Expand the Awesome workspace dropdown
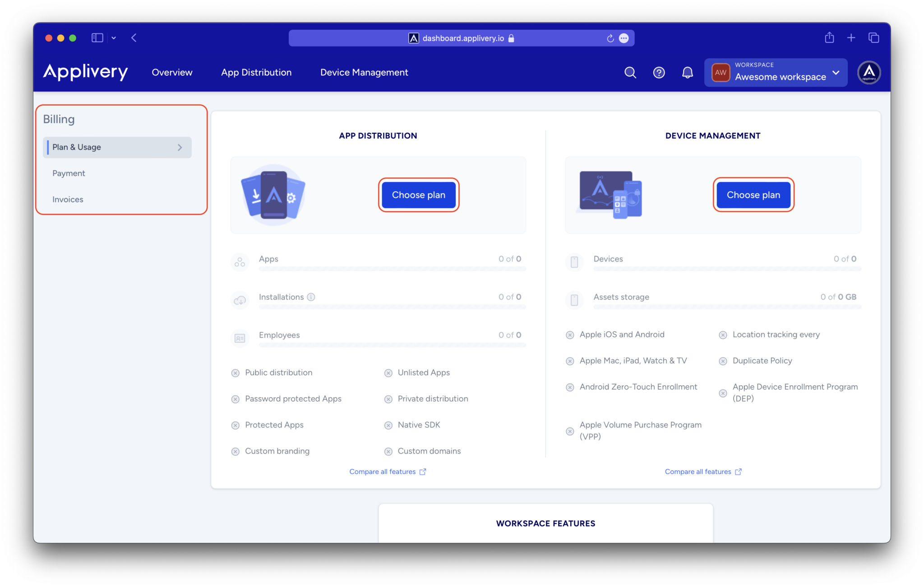Image resolution: width=924 pixels, height=587 pixels. pyautogui.click(x=836, y=73)
